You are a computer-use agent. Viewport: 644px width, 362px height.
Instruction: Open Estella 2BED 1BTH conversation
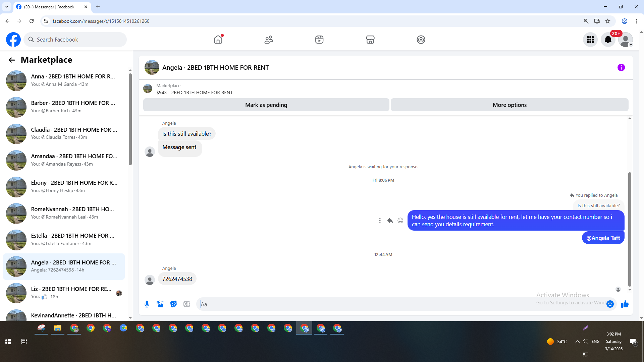64,240
